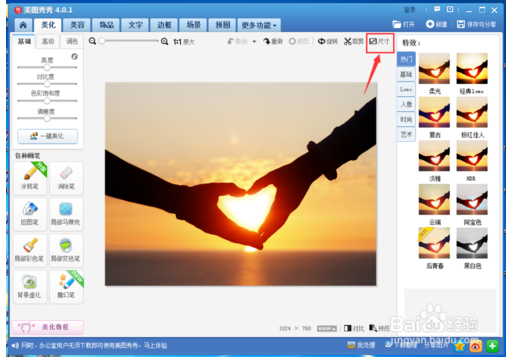This screenshot has height=362, width=510.
Task: Click the 旋转 rotate toolbar icon
Action: point(321,41)
